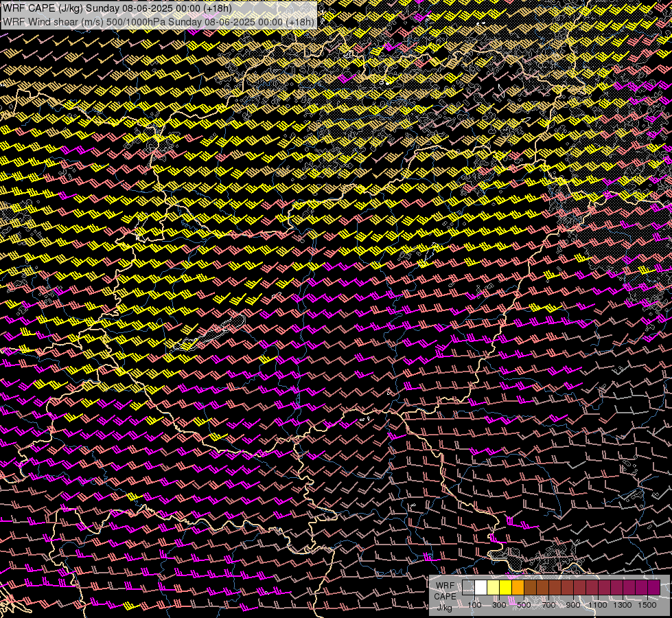The width and height of the screenshot is (672, 618).
Task: Select the gray first CAPE legend swatch
Action: click(468, 587)
